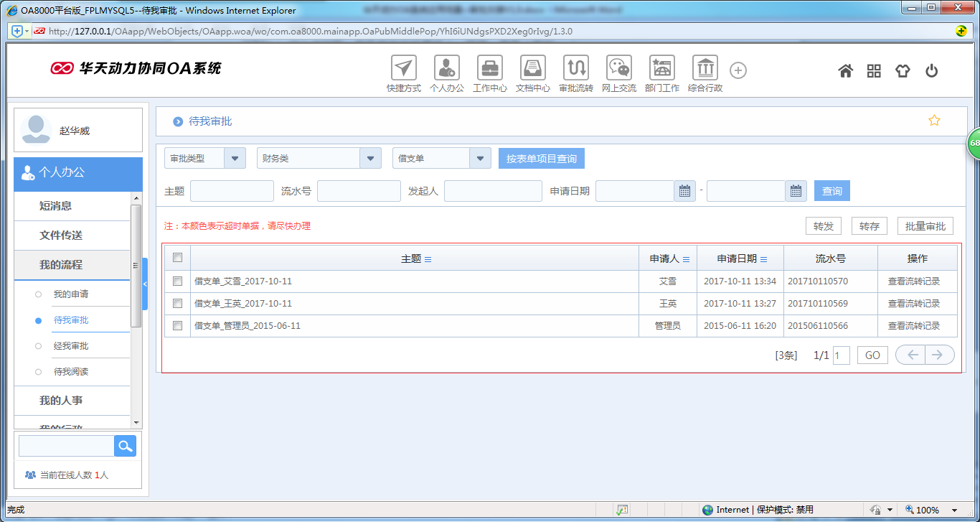Check the box for 借支单_艾雪_2017-10-11
Image resolution: width=980 pixels, height=522 pixels.
pos(178,281)
